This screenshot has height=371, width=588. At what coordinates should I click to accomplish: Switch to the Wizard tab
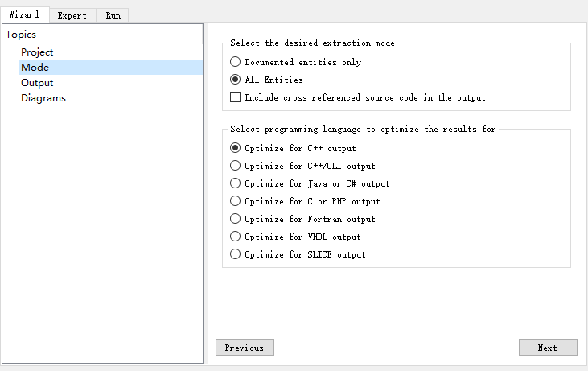pyautogui.click(x=24, y=14)
